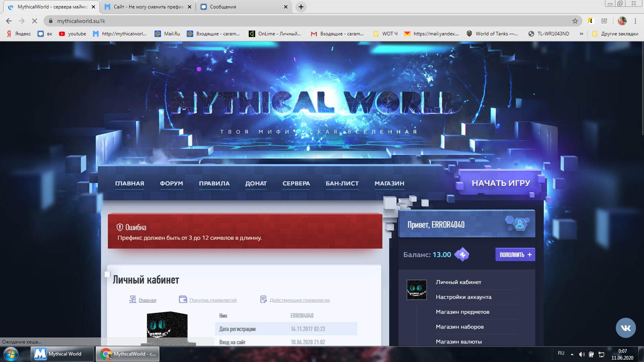This screenshot has height=362, width=644.
Task: Open Настройки аккаунта in the sidebar
Action: pyautogui.click(x=463, y=297)
